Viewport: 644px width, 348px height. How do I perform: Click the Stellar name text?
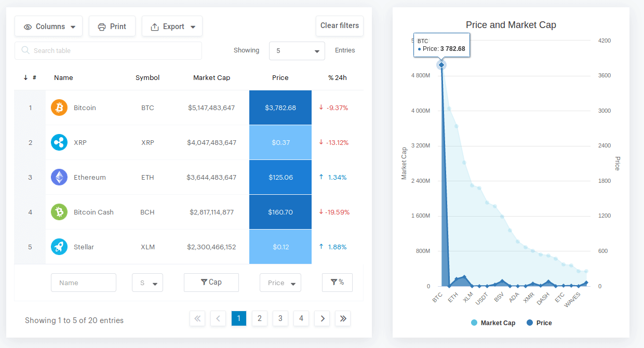(x=84, y=247)
